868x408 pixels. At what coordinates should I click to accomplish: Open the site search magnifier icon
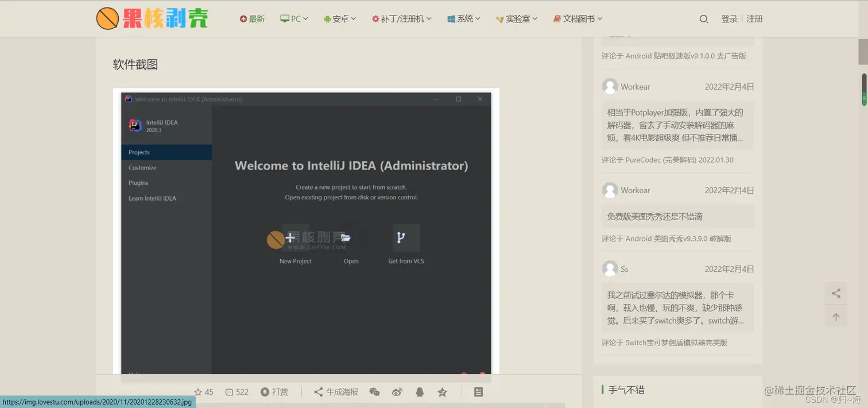(704, 19)
